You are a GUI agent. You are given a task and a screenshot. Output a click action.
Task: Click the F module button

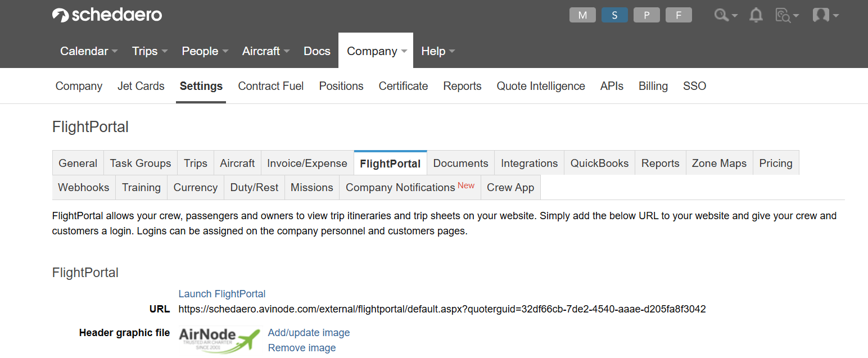(x=679, y=15)
